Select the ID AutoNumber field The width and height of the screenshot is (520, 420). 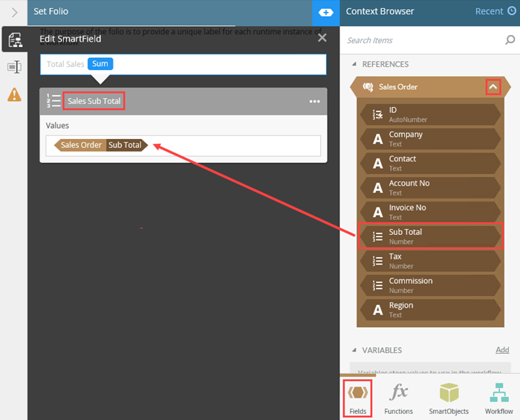[430, 114]
